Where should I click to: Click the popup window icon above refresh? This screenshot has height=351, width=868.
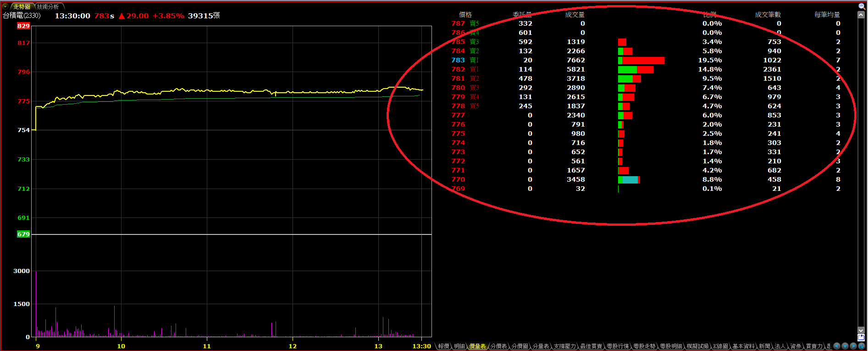click(861, 338)
